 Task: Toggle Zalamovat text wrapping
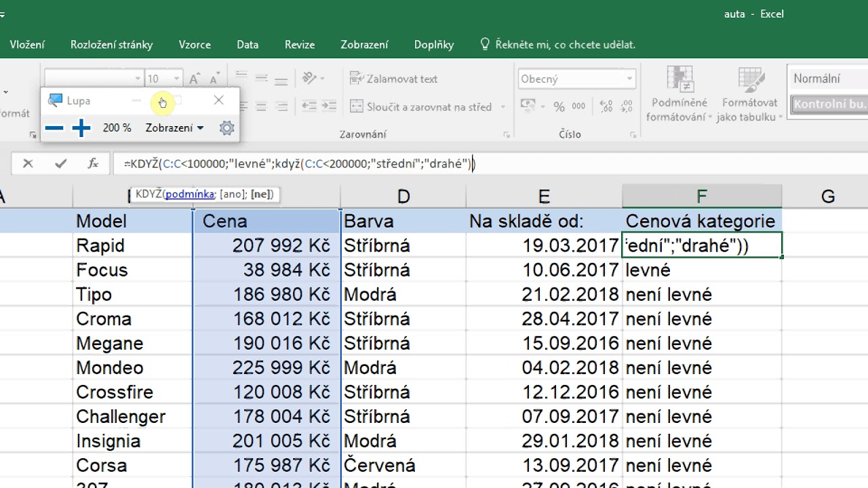pos(394,79)
